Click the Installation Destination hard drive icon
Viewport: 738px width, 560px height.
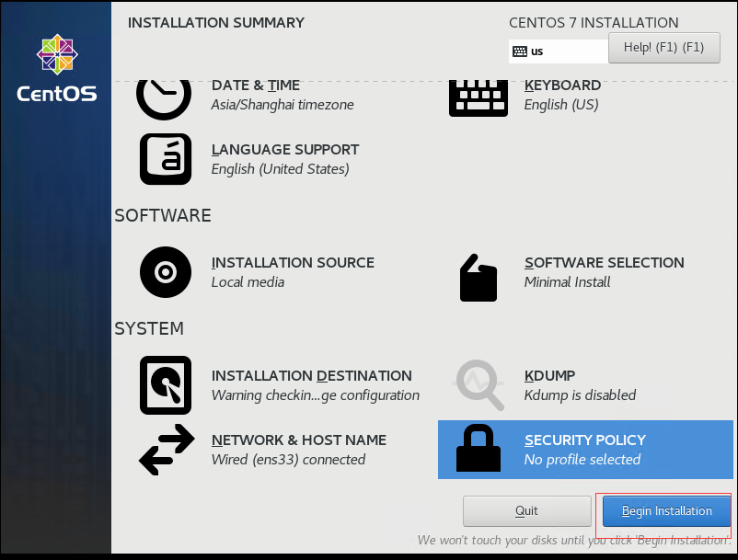tap(166, 385)
